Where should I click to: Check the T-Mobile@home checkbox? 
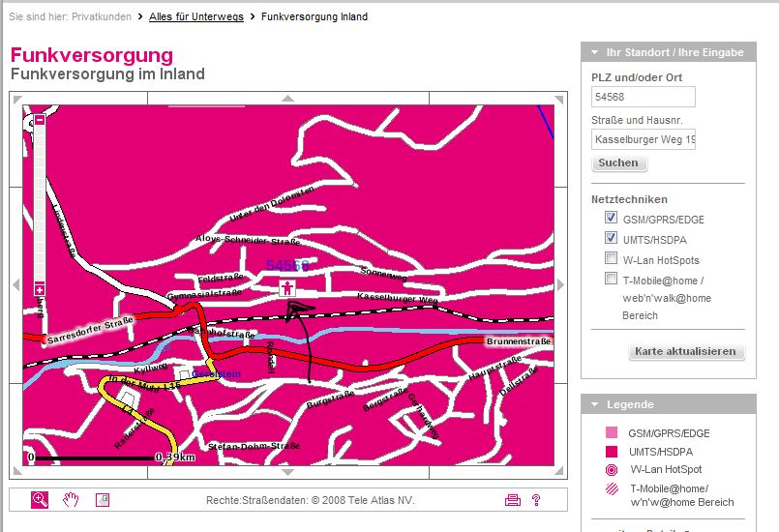(x=611, y=279)
